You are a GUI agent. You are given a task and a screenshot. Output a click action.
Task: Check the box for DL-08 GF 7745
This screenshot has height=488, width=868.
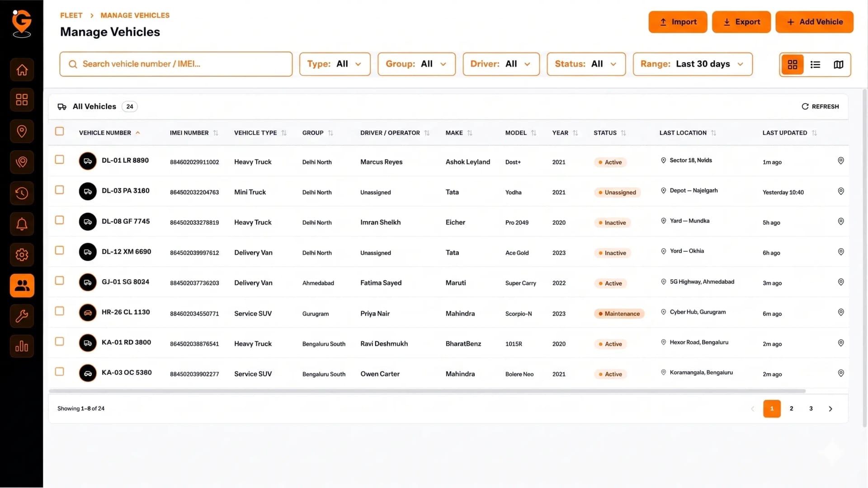(x=59, y=220)
